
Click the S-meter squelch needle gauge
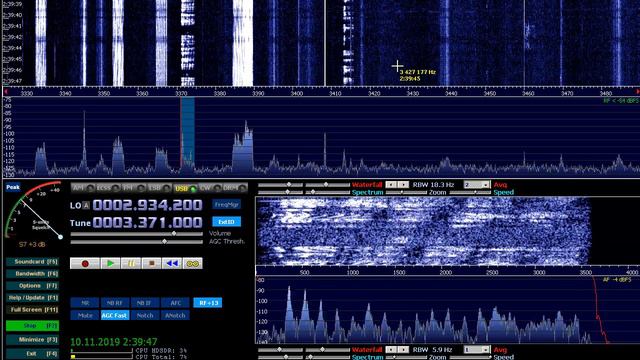(33, 210)
